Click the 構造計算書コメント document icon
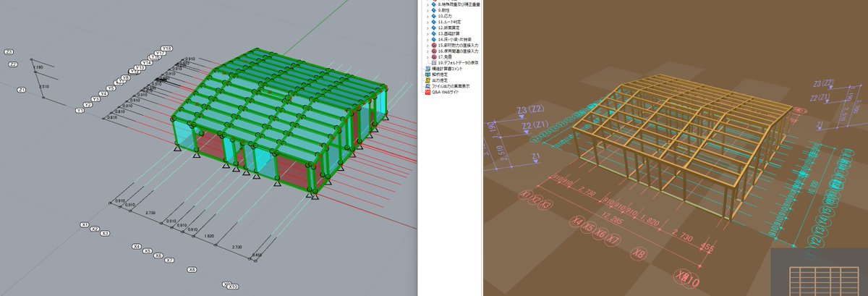This screenshot has height=296, width=868. 427,69
